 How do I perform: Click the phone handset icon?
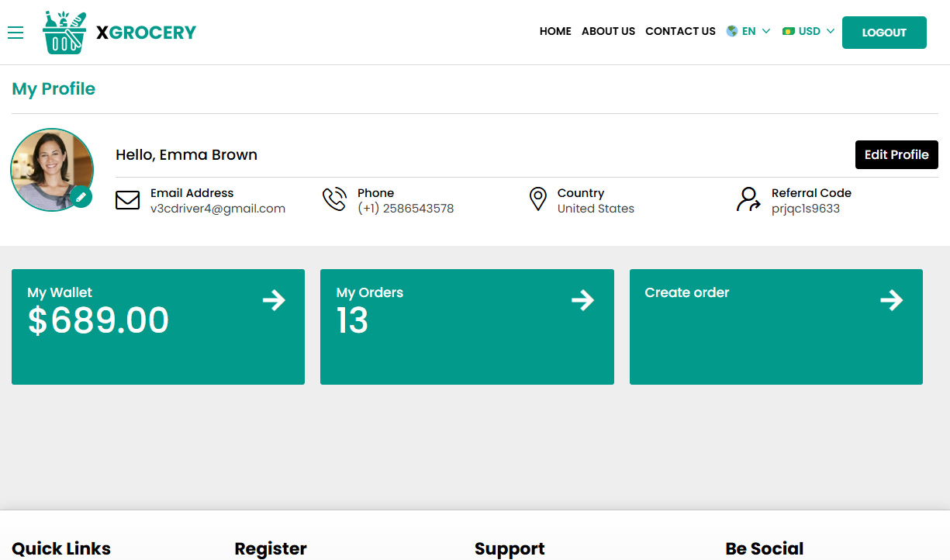334,199
